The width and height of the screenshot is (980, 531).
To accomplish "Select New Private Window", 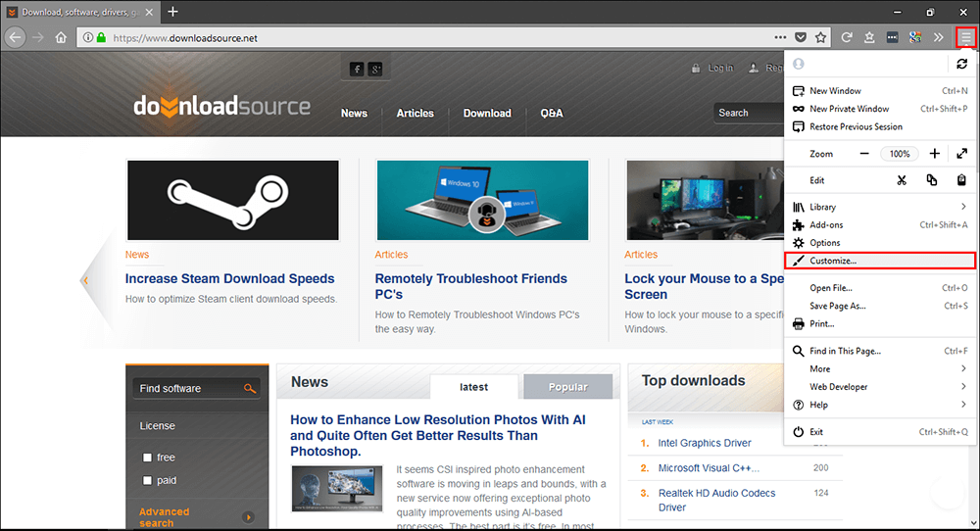I will (879, 109).
